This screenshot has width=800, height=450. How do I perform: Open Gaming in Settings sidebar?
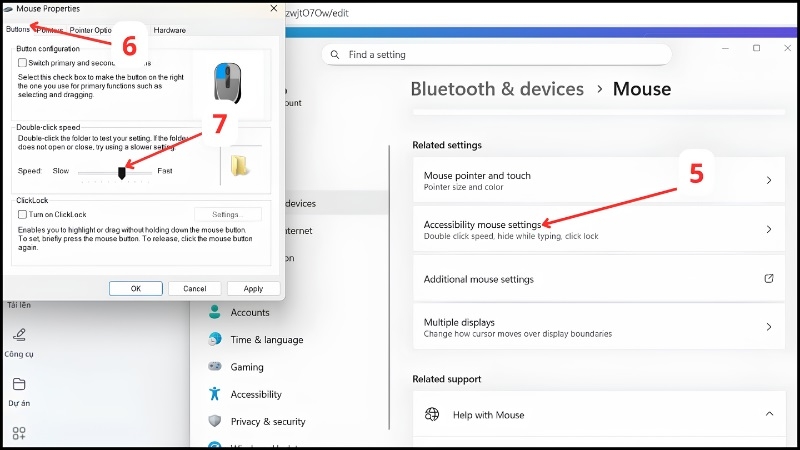pyautogui.click(x=247, y=367)
